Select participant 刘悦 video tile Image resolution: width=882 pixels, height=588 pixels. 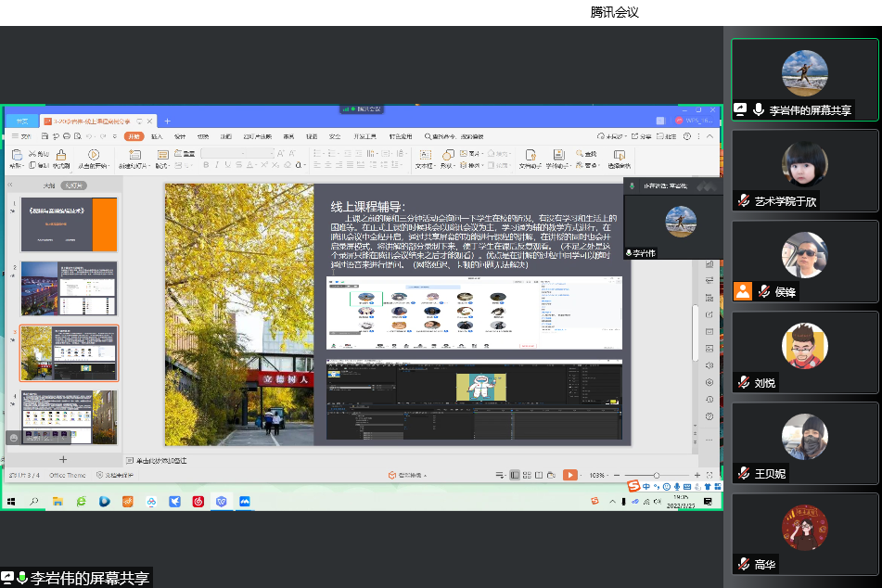pyautogui.click(x=805, y=352)
